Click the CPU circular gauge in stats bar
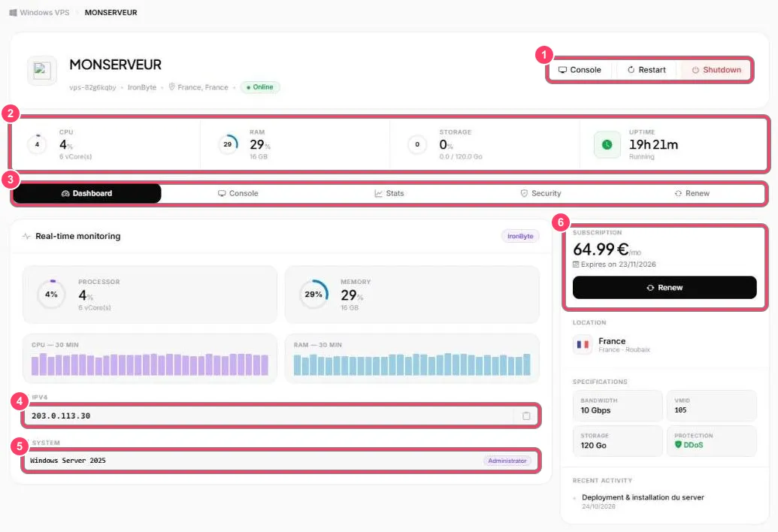 [38, 144]
